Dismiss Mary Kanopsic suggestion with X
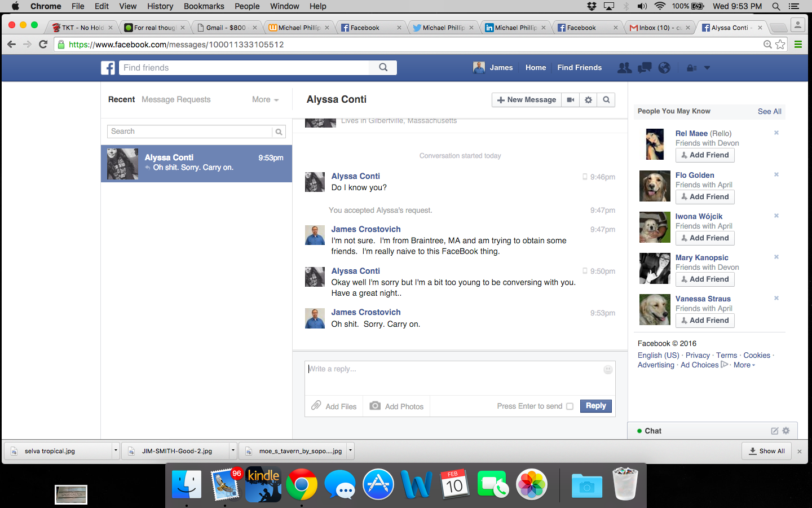812x508 pixels. (x=776, y=257)
